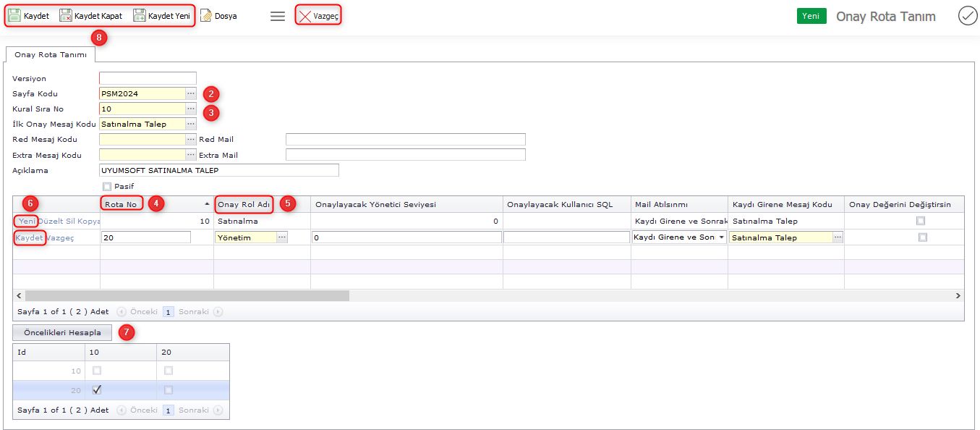Screen dimensions: 980x430
Task: Uncheck the checked box in row 20
Action: [x=97, y=389]
